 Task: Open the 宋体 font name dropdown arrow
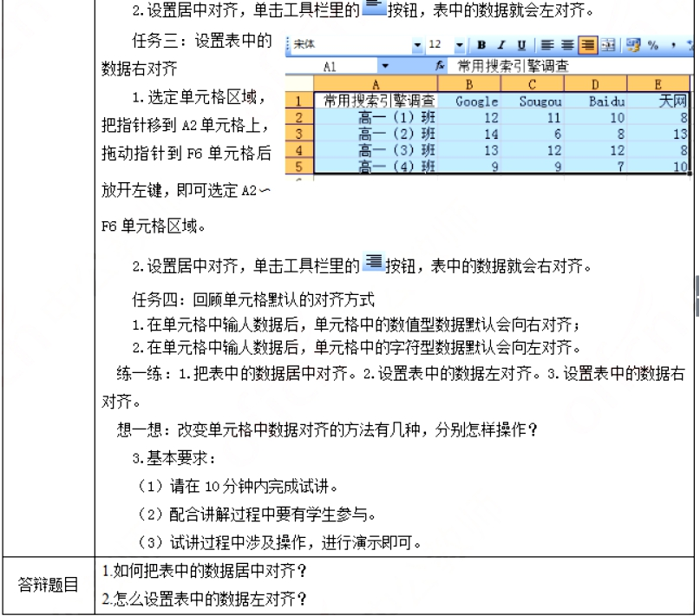(x=417, y=44)
